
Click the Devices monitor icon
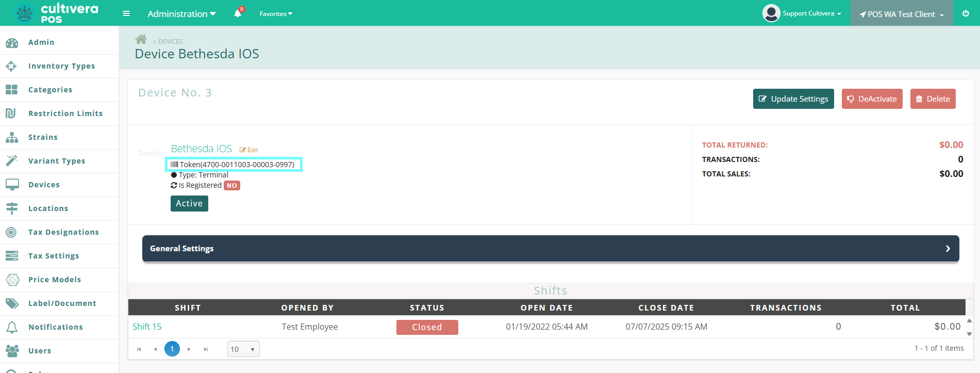tap(12, 185)
